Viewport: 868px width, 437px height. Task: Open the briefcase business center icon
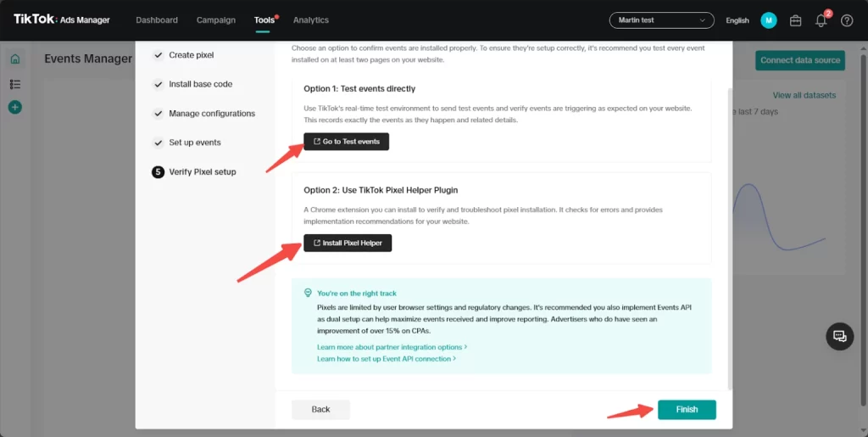[795, 20]
